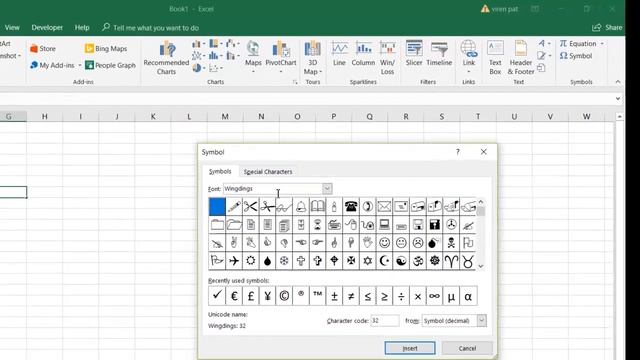Pick the alpha recently used symbol
Viewport: 640px width, 360px height.
pyautogui.click(x=468, y=296)
